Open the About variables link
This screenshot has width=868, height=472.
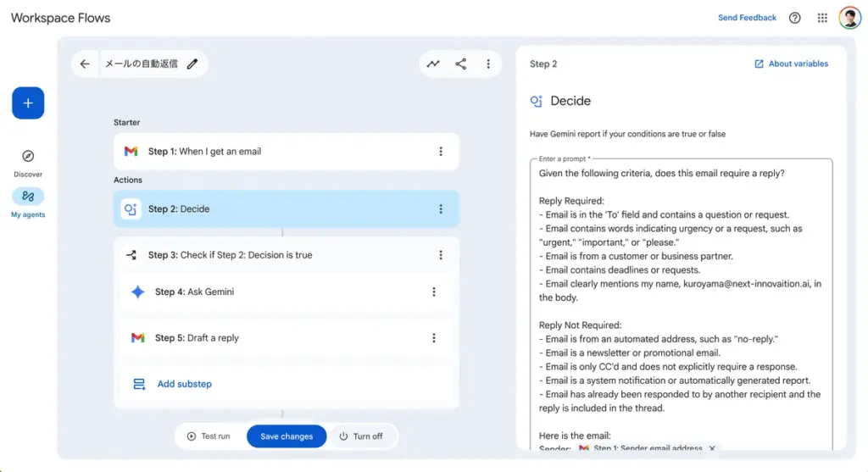click(x=792, y=64)
